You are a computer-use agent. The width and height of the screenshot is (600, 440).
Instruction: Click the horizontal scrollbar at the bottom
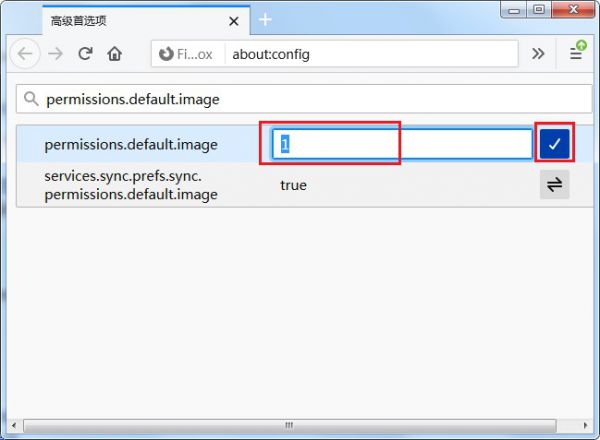click(x=300, y=426)
